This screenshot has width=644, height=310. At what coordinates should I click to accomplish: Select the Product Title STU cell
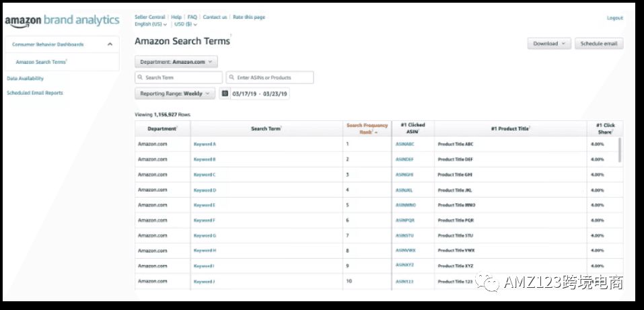coord(511,235)
